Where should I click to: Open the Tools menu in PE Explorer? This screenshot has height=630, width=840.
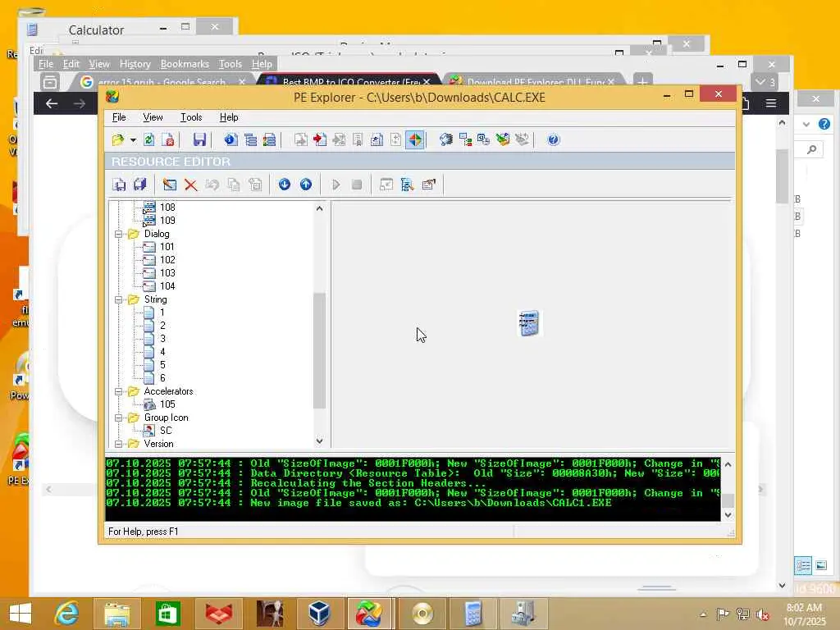pyautogui.click(x=190, y=117)
